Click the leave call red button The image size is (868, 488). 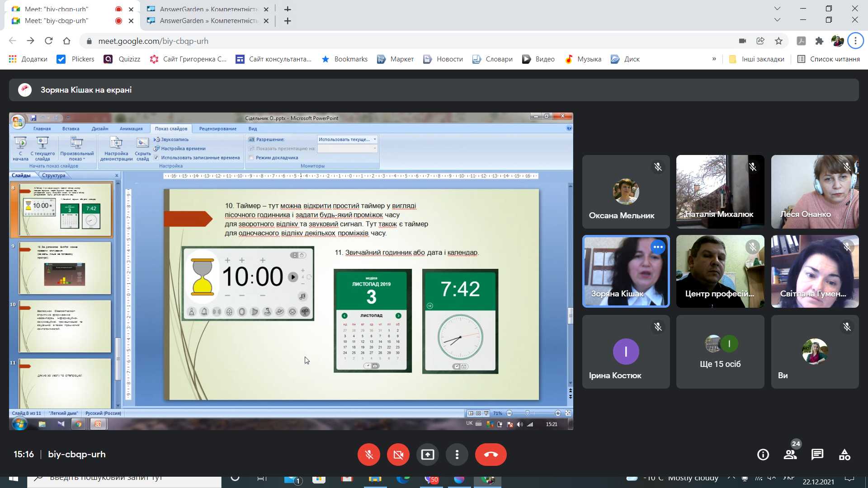click(491, 455)
